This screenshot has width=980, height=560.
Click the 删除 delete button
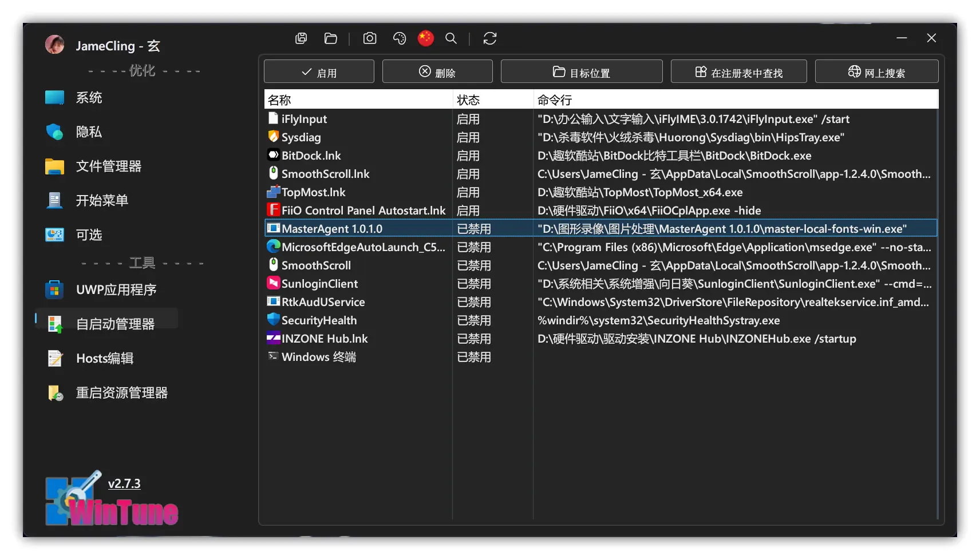pos(437,72)
